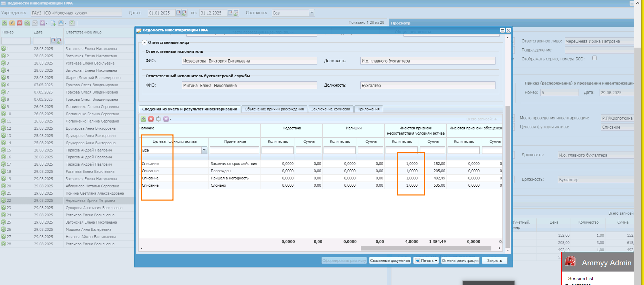This screenshot has width=644, height=285.
Task: Select list row 'Суворова Анастасия Васильевна'
Action: pyautogui.click(x=67, y=208)
